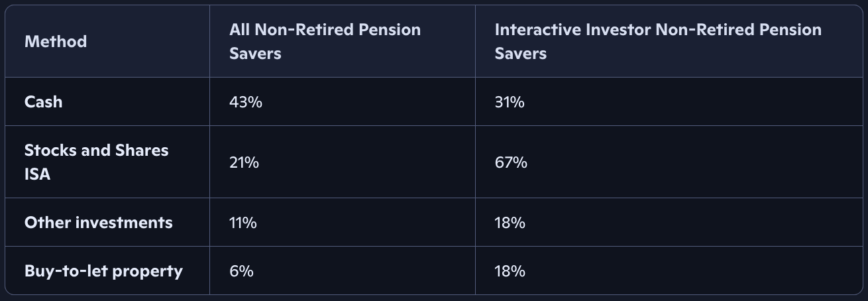Select the 67% Stocks and Shares ISA value

point(511,162)
